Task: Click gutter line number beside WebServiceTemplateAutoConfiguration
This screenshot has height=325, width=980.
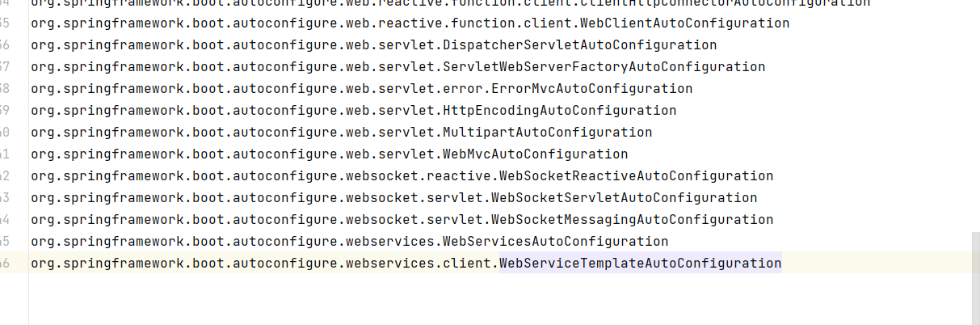Action: coord(5,264)
